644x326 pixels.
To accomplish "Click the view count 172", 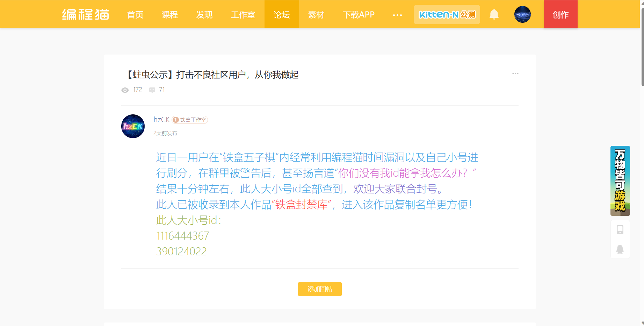I will 138,90.
